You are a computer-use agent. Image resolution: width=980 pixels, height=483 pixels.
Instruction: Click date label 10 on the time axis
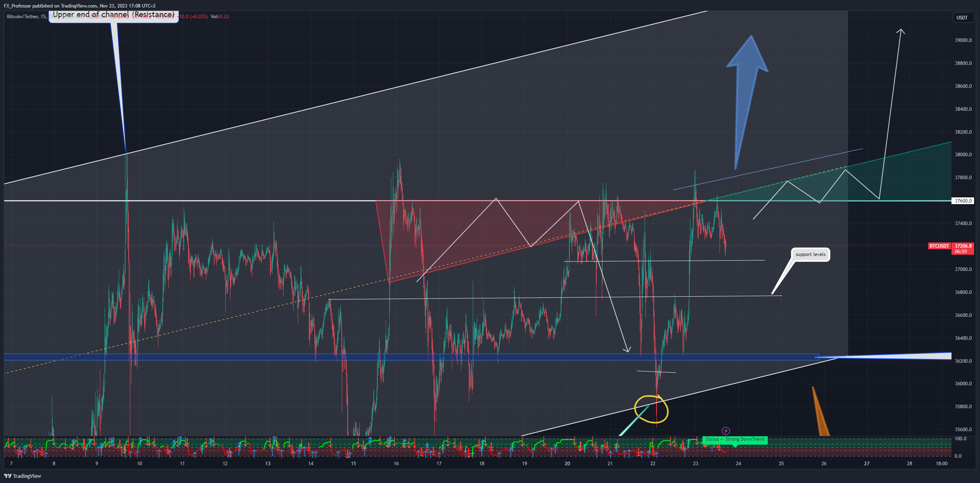pos(139,464)
